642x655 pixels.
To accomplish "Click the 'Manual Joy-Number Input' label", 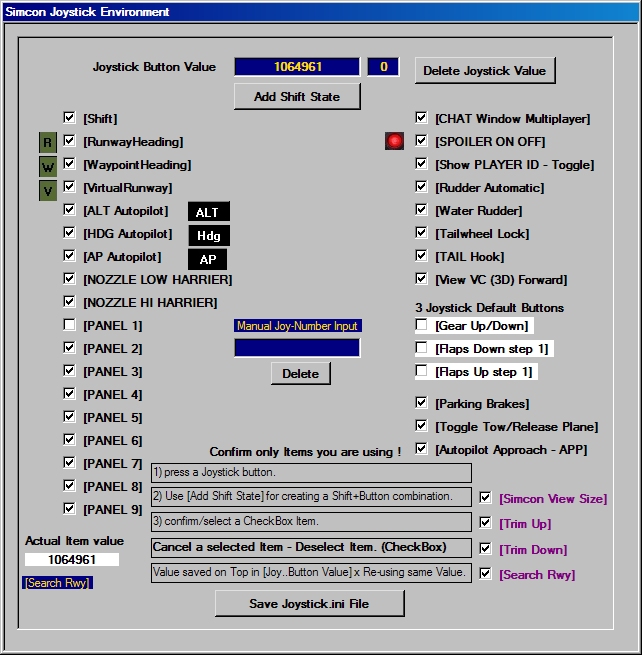I will tap(297, 326).
